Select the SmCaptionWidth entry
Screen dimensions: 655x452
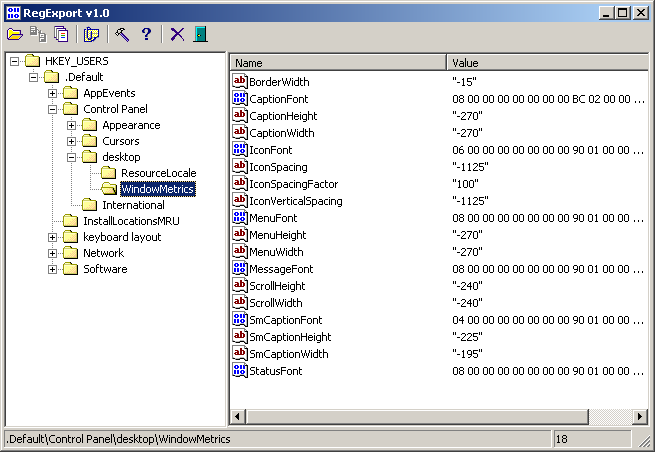click(x=289, y=354)
